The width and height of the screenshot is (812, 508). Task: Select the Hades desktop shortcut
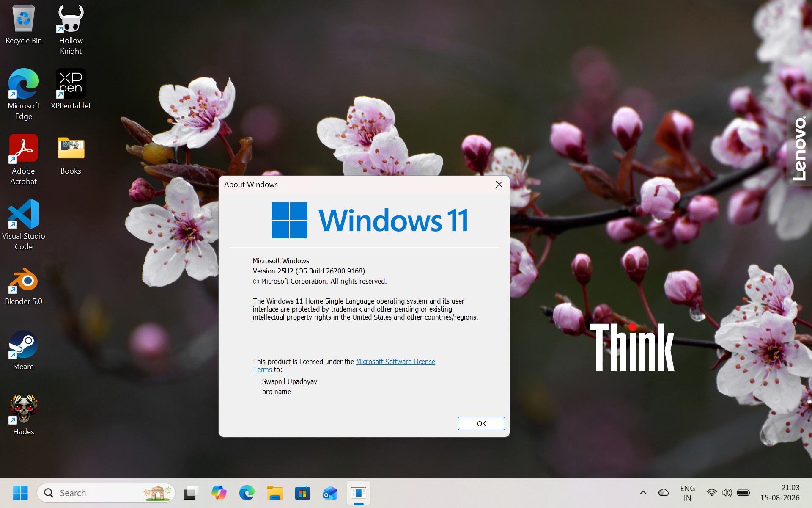(24, 416)
